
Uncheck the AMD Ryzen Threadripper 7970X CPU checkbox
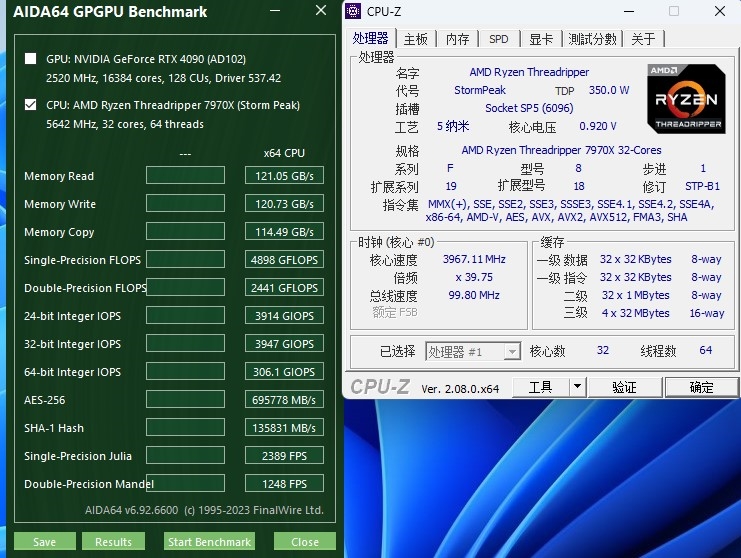click(x=30, y=104)
